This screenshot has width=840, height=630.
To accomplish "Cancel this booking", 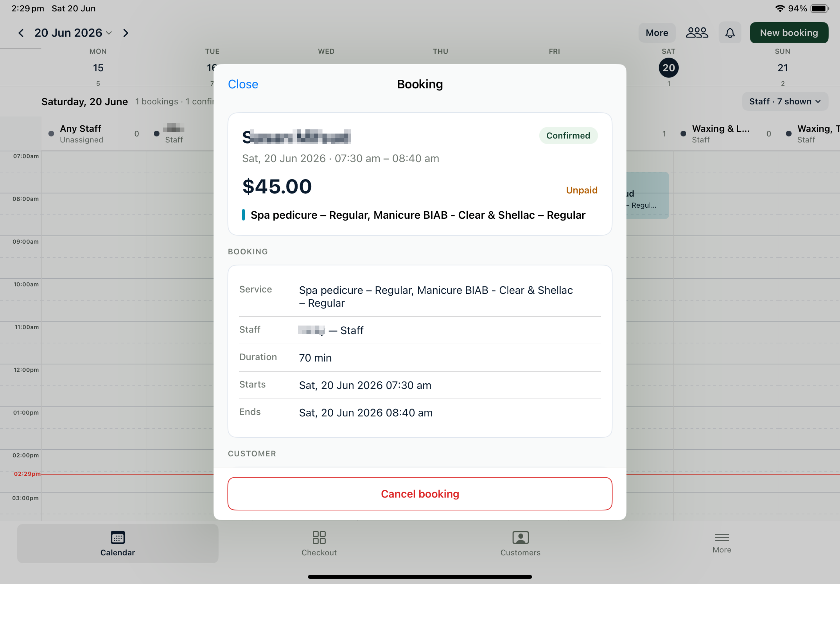I will (x=420, y=493).
